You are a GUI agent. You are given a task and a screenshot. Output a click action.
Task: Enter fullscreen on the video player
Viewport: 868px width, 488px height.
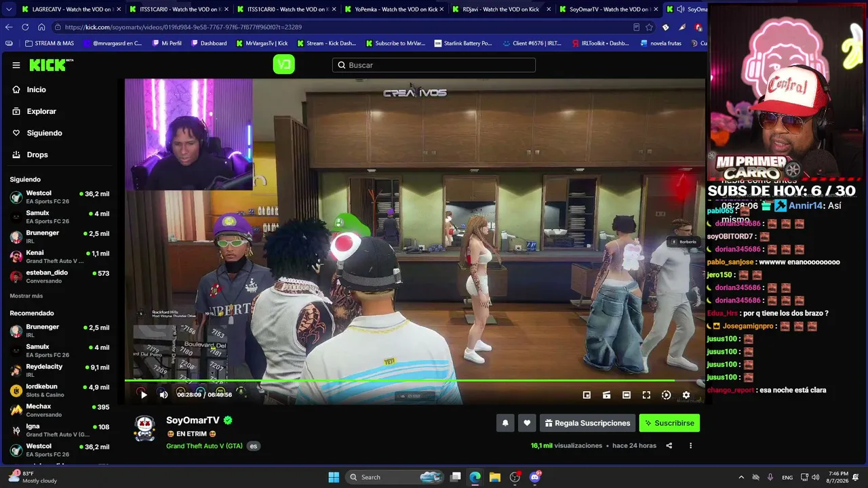tap(646, 395)
